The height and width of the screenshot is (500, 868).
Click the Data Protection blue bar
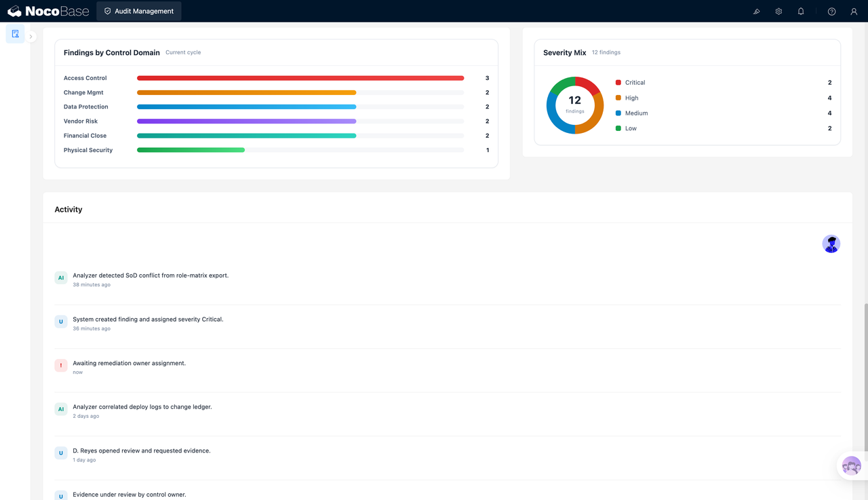pos(246,107)
